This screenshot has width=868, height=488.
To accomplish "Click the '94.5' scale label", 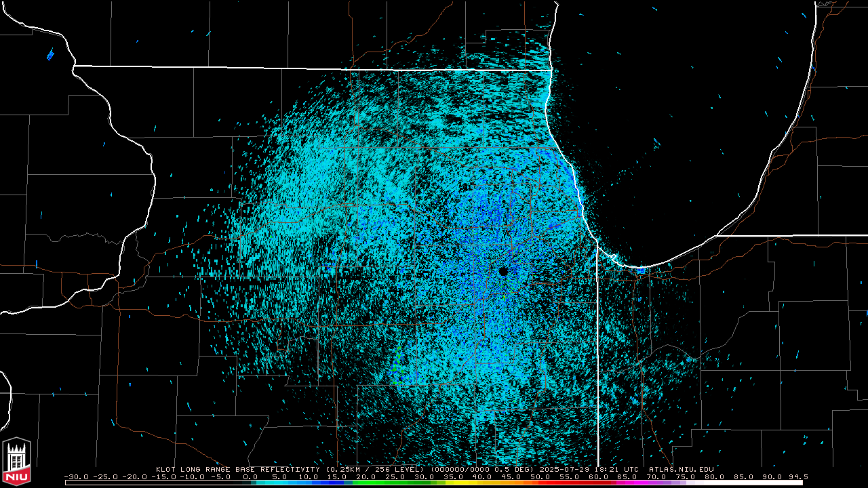I will (798, 476).
